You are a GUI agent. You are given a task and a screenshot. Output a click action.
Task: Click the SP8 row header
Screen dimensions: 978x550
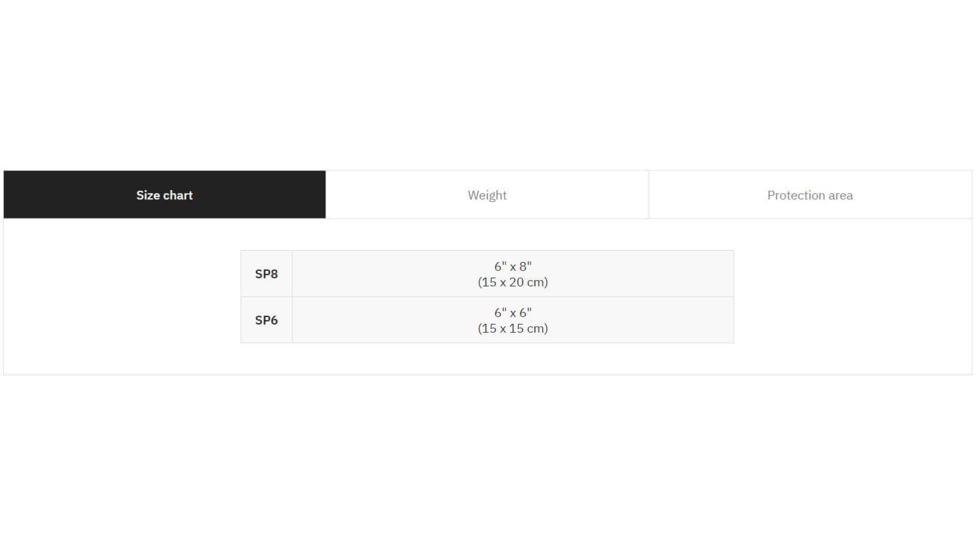[266, 274]
